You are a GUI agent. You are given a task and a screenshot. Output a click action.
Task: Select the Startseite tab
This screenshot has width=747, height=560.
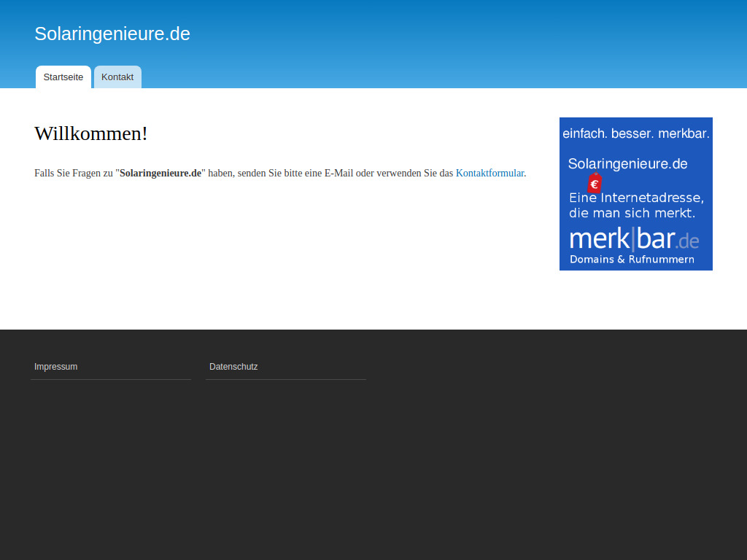(63, 77)
